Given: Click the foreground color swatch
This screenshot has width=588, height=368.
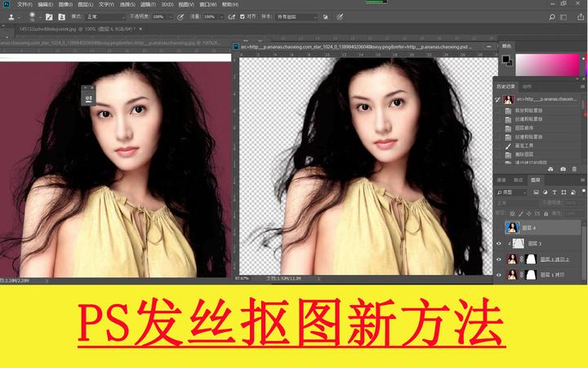Looking at the screenshot, I should tap(506, 59).
